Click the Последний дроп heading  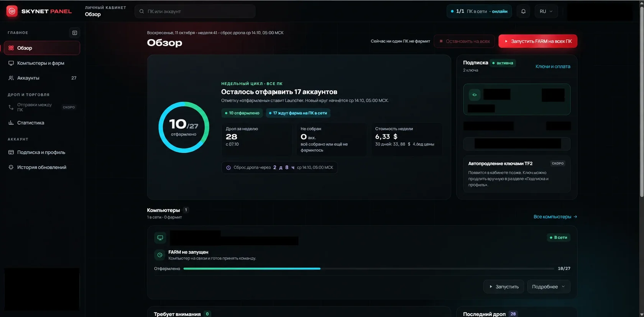[x=484, y=314]
